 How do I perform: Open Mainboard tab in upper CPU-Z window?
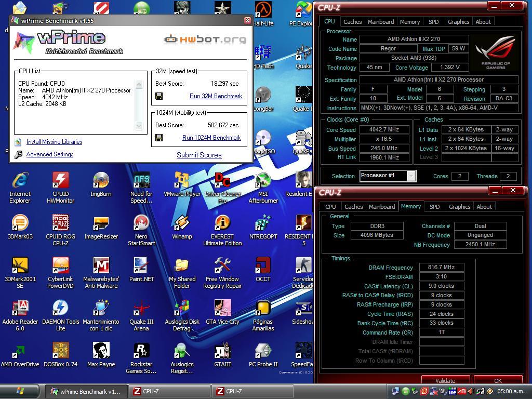click(x=381, y=22)
